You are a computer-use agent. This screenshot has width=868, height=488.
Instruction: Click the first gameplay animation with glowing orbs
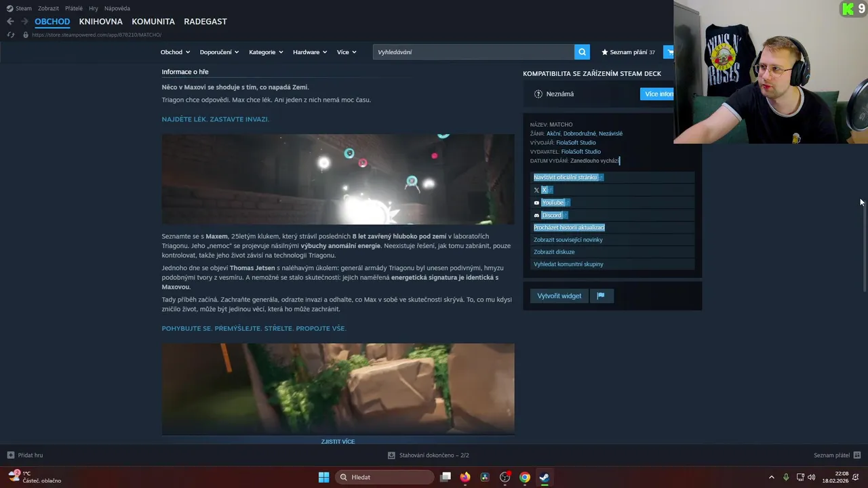(x=338, y=179)
